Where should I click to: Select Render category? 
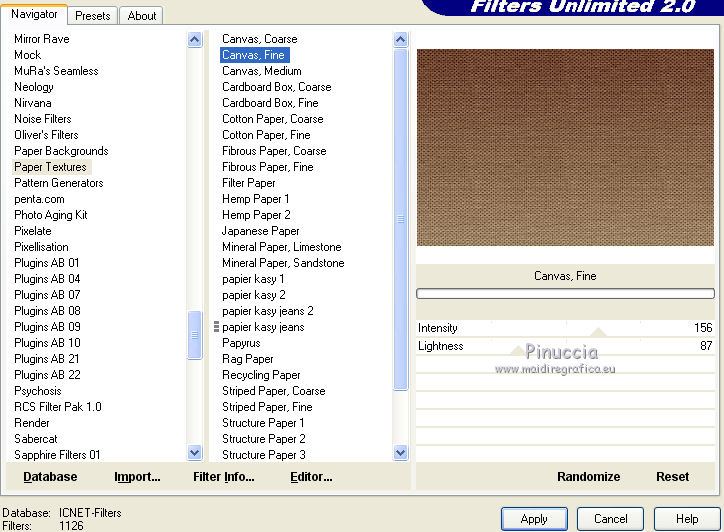tap(31, 423)
